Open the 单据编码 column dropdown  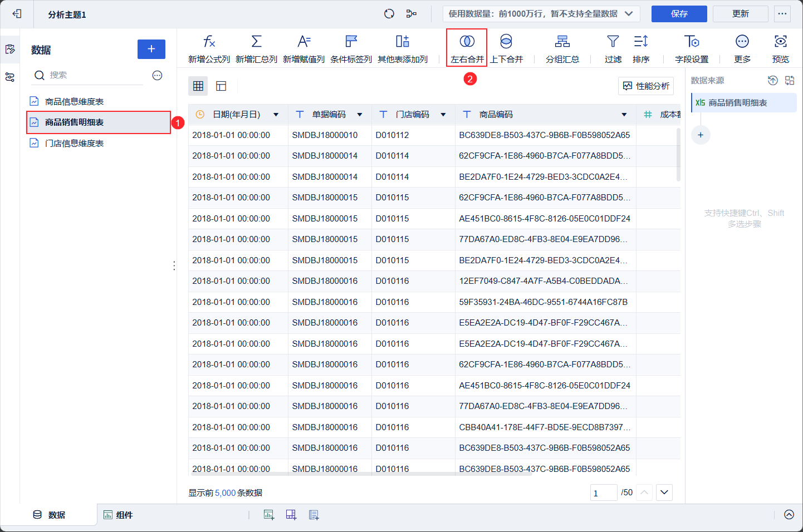pyautogui.click(x=360, y=115)
